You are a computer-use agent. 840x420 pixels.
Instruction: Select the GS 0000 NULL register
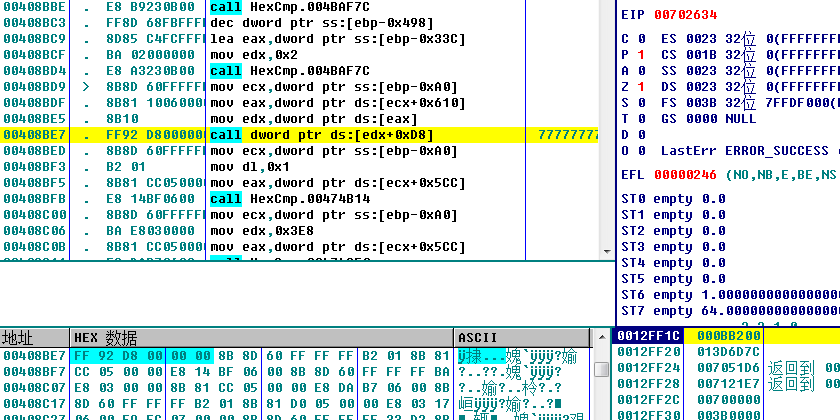pos(709,119)
